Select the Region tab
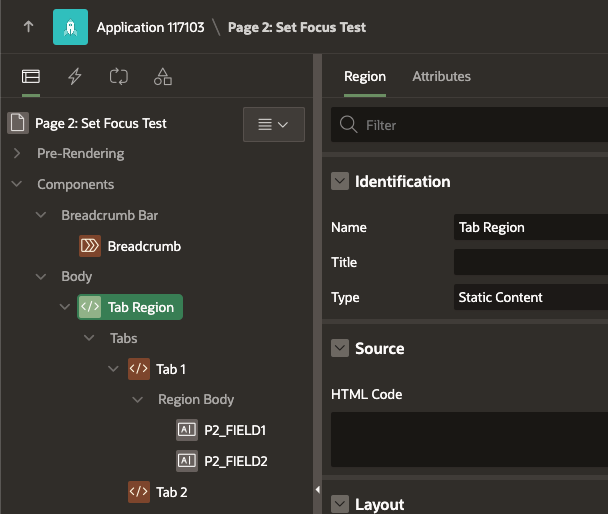 point(364,76)
